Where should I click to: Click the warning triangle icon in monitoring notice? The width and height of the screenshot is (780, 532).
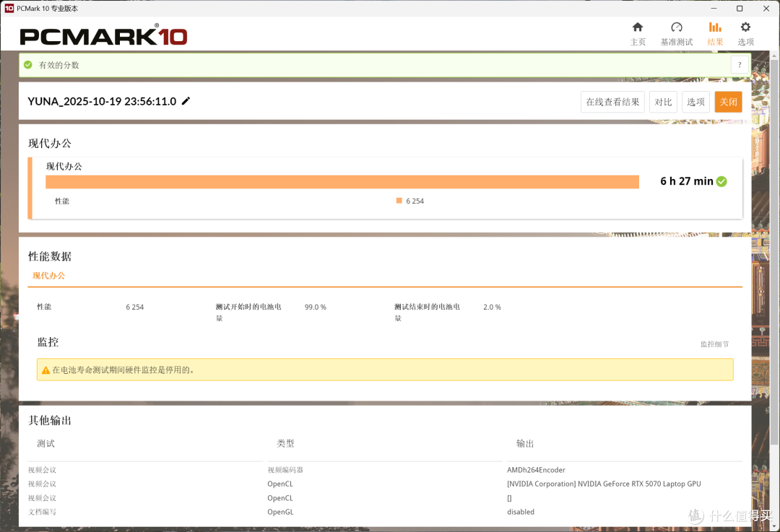[x=45, y=370]
